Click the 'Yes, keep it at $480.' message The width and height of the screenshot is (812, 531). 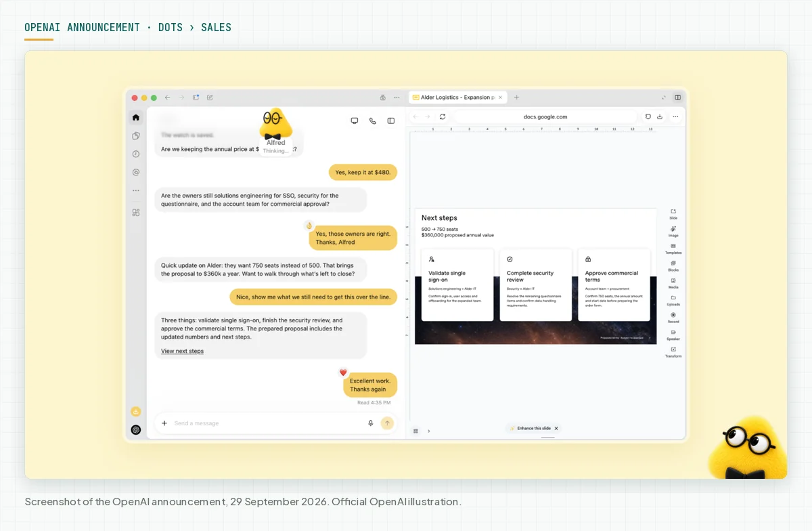tap(363, 172)
